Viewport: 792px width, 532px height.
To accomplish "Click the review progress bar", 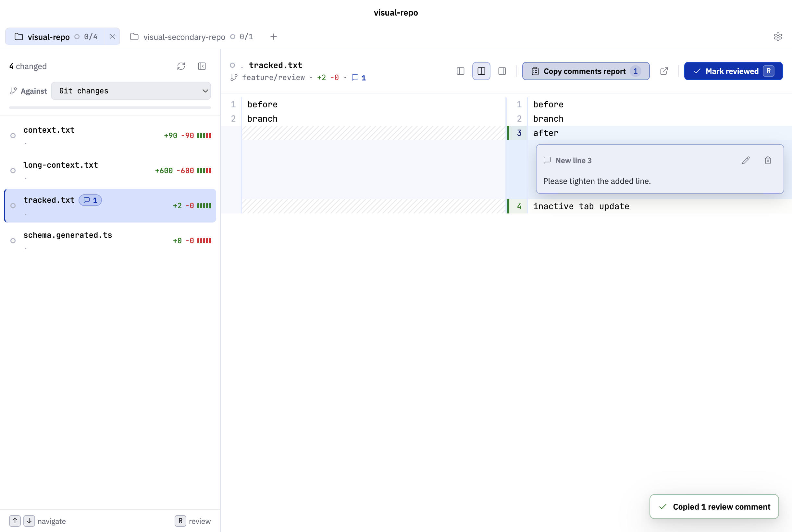I will point(110,108).
